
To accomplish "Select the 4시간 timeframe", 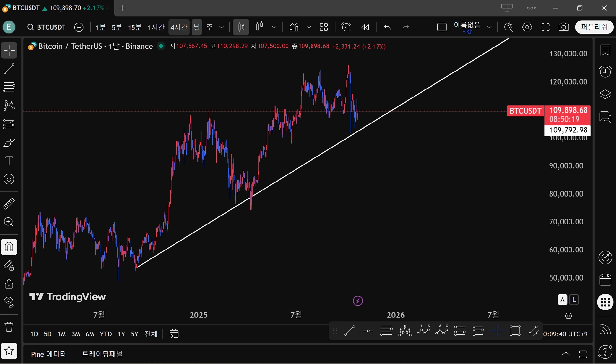I will pos(179,27).
